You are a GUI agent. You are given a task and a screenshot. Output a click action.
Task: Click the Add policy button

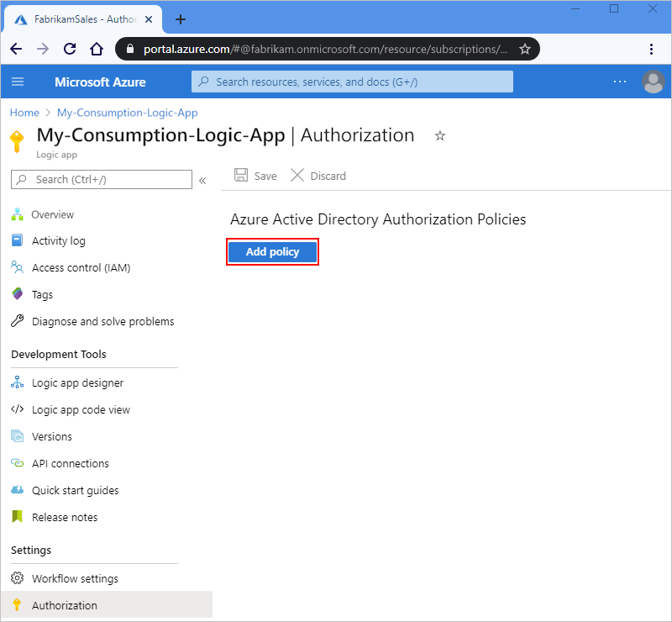pyautogui.click(x=273, y=252)
